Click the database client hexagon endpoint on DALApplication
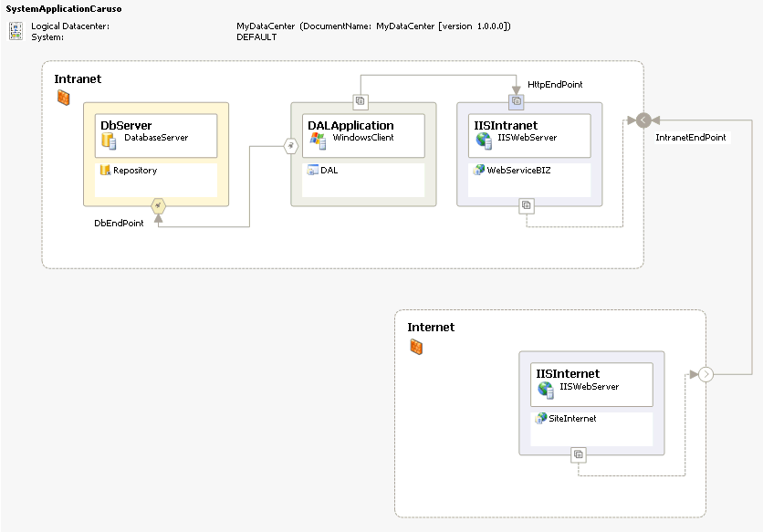The width and height of the screenshot is (763, 532). [x=290, y=145]
